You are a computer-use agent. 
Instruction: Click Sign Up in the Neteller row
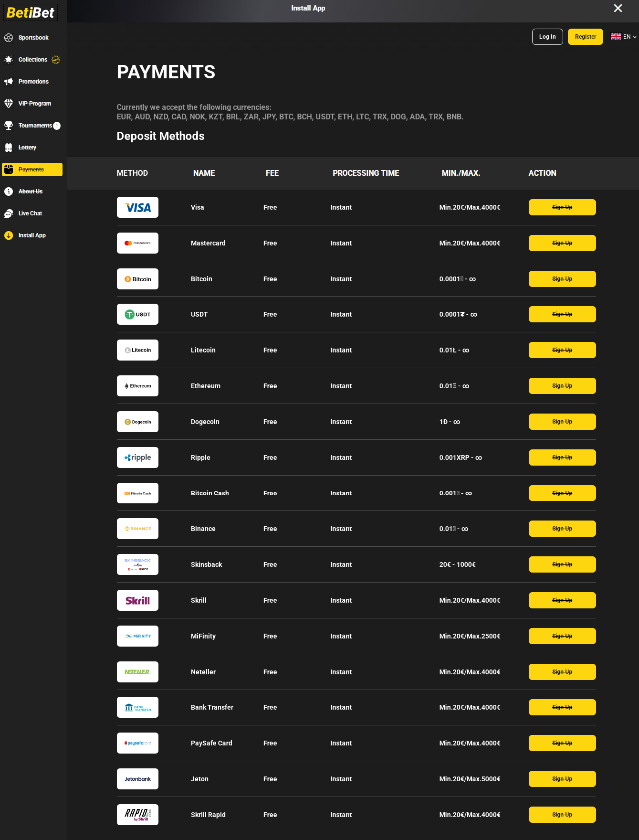coord(562,672)
